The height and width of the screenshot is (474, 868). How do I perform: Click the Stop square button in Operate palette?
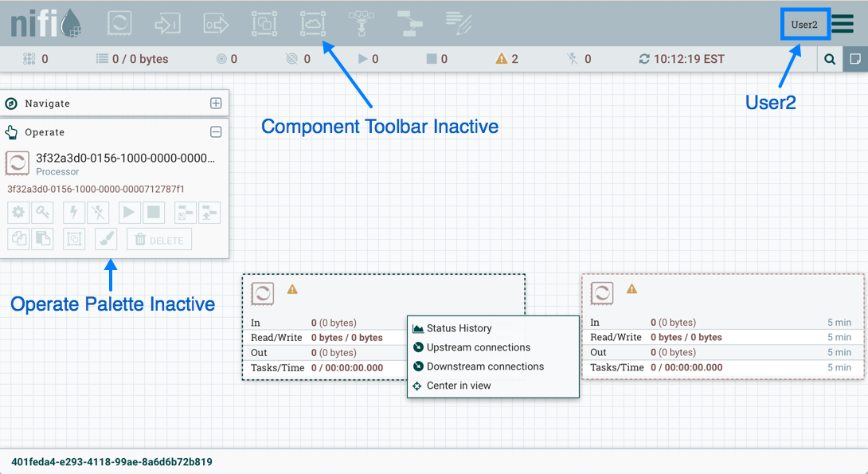(x=154, y=212)
